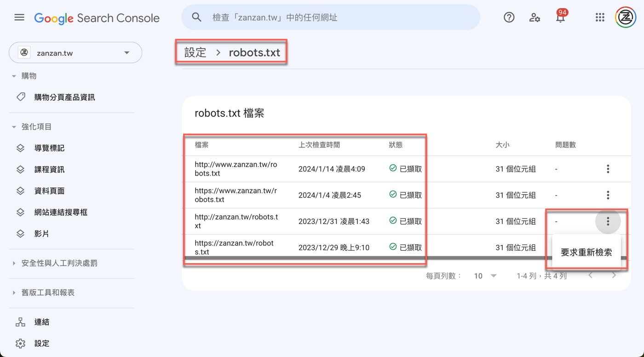The image size is (644, 357).
Task: Open the rows per page dropdown
Action: (486, 276)
